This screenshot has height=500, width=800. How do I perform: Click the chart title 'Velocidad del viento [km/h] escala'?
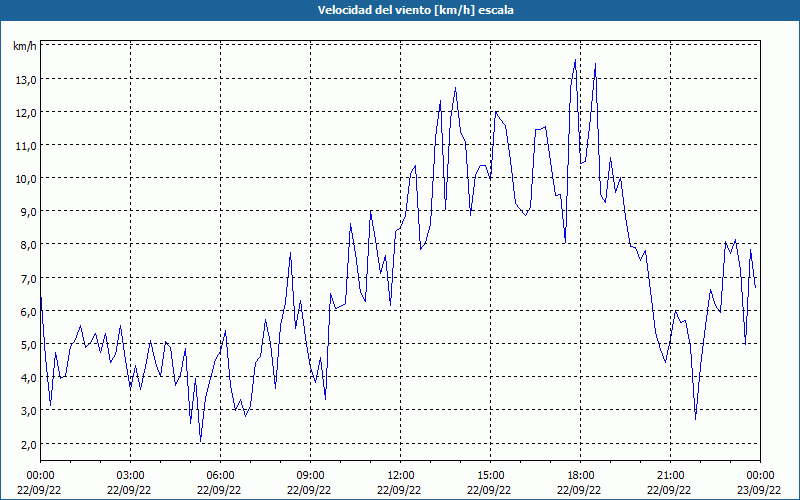pos(415,10)
